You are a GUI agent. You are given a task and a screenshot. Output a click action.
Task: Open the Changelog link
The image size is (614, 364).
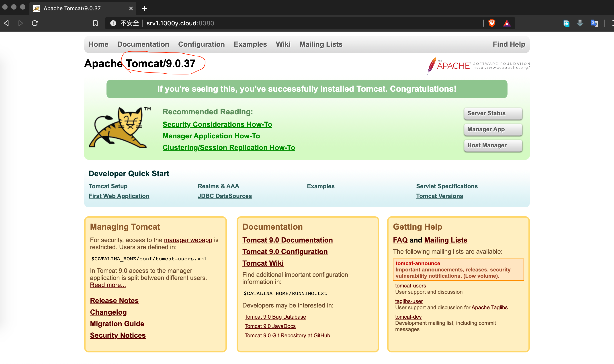(108, 312)
